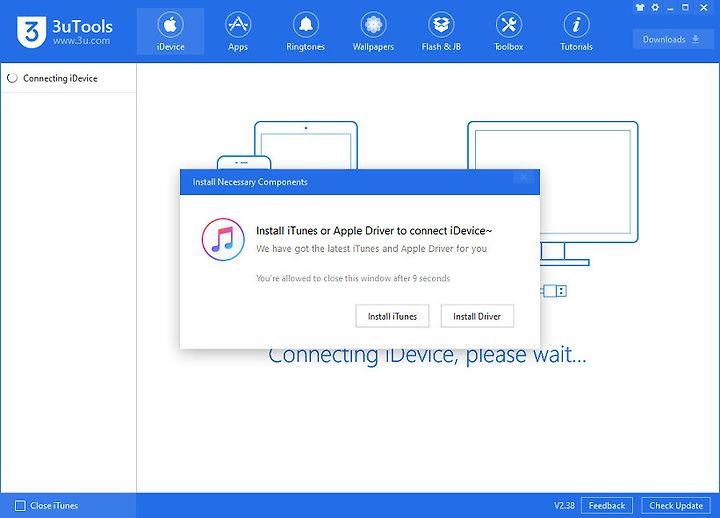Open the Feedback form
This screenshot has width=720, height=518.
[x=607, y=506]
